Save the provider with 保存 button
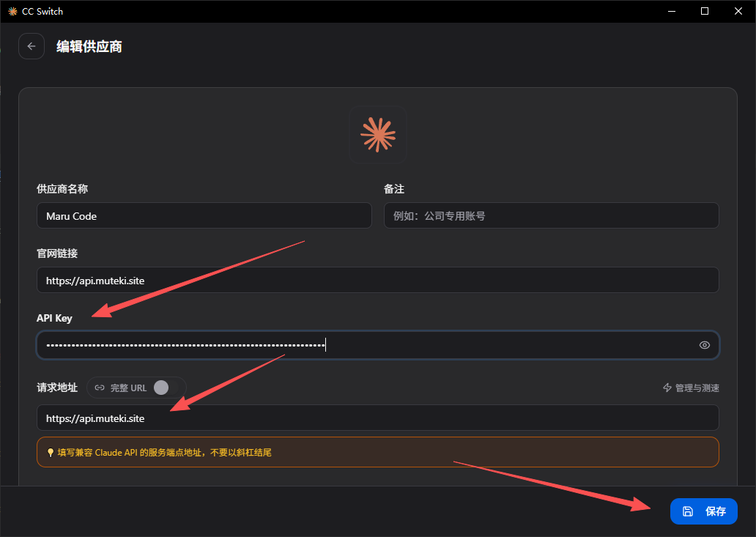The height and width of the screenshot is (537, 756). [x=703, y=511]
